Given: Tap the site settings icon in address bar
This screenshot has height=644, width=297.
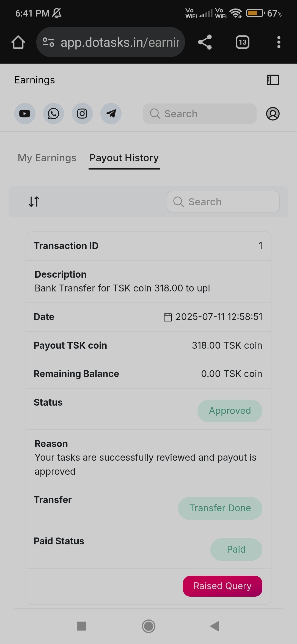Looking at the screenshot, I should [x=48, y=42].
